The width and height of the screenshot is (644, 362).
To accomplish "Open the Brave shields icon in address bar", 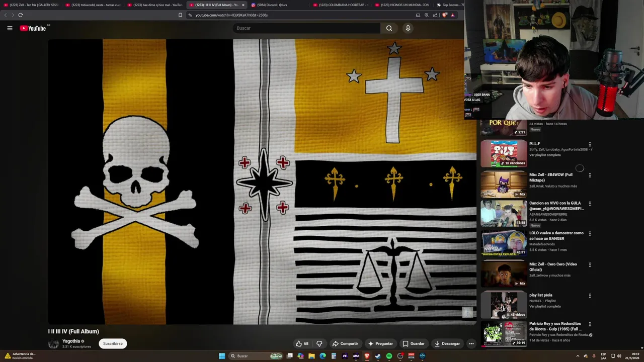I will pyautogui.click(x=444, y=15).
